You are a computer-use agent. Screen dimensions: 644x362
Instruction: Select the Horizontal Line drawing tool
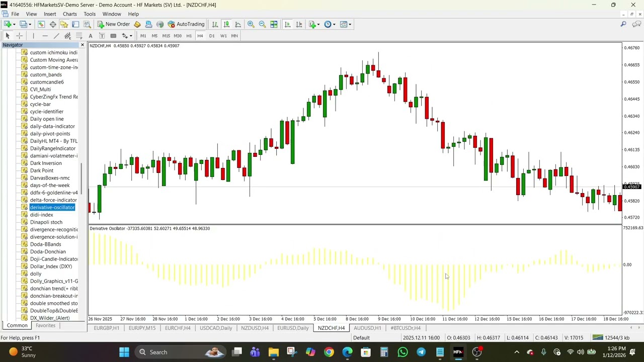(45, 36)
